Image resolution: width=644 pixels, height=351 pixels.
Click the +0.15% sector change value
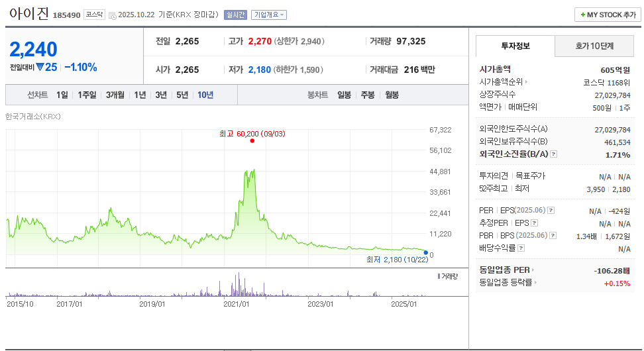pyautogui.click(x=617, y=283)
